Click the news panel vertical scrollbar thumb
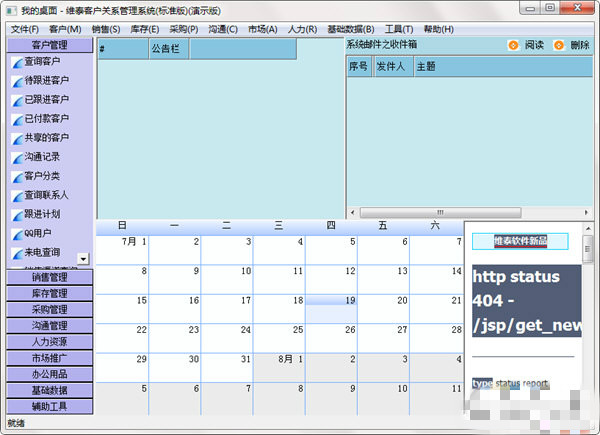Image resolution: width=600 pixels, height=435 pixels. click(588, 249)
